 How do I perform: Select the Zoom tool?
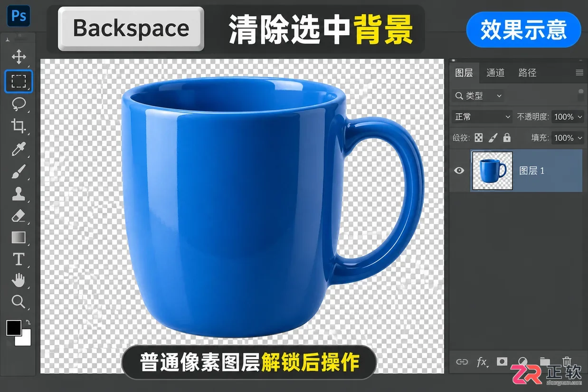(x=19, y=302)
